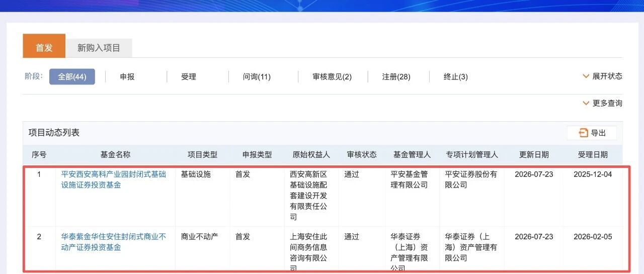Click the 审核状态 column header
The height and width of the screenshot is (274, 644).
coord(362,154)
